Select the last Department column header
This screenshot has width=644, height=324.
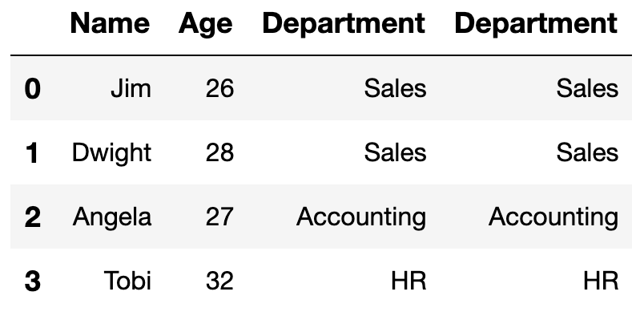[x=536, y=25]
